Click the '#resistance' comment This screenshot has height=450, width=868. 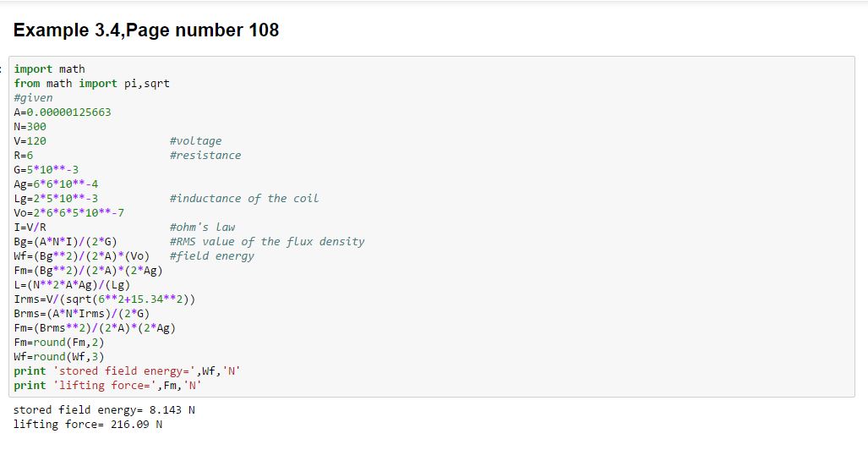[205, 156]
